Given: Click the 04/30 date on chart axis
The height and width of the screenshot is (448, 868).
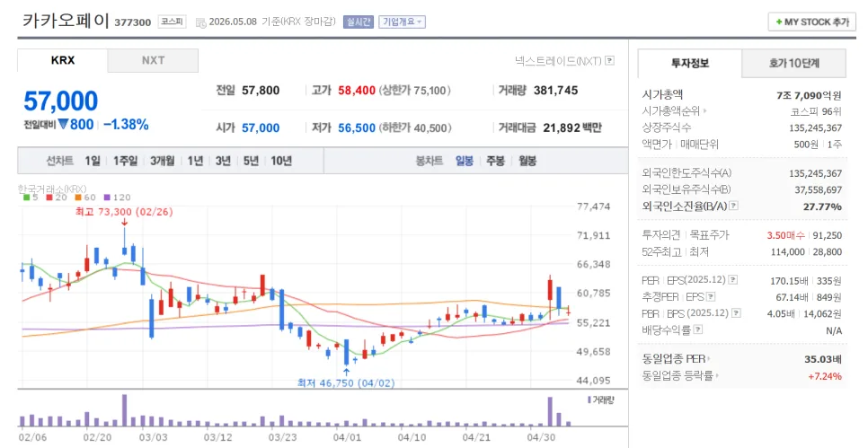Looking at the screenshot, I should tap(542, 437).
